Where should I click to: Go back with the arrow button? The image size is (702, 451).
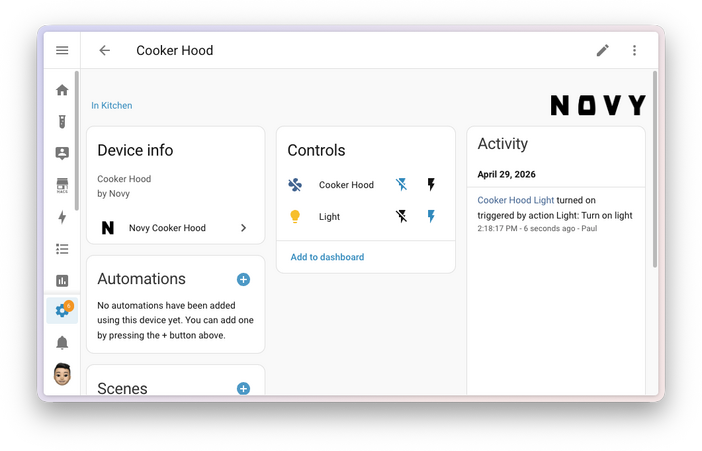click(x=104, y=50)
